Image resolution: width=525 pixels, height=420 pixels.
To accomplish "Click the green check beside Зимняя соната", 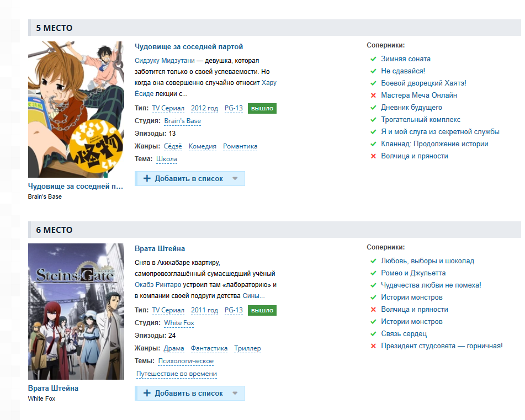I will click(373, 59).
